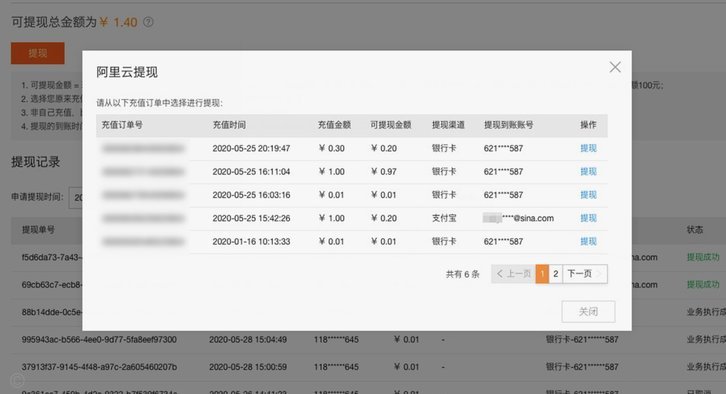Screen dimensions: 726x394
Task: Click 提现 link for 2020-01-16 10:13:33 order
Action: coord(588,241)
